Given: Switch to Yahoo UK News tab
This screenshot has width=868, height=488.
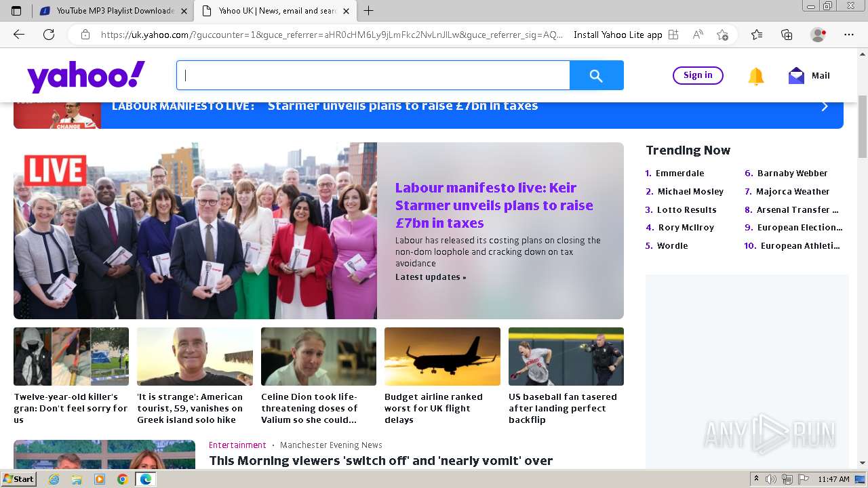Looking at the screenshot, I should tap(277, 11).
